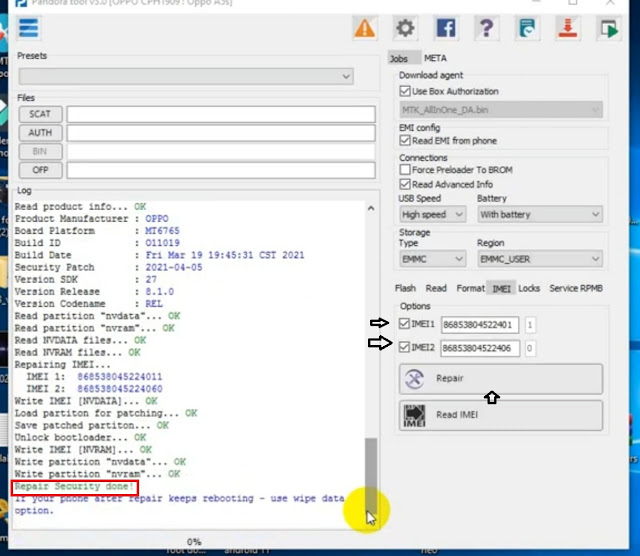Enable Force Preloader To BROM
Screen dimensions: 640x556
point(404,169)
